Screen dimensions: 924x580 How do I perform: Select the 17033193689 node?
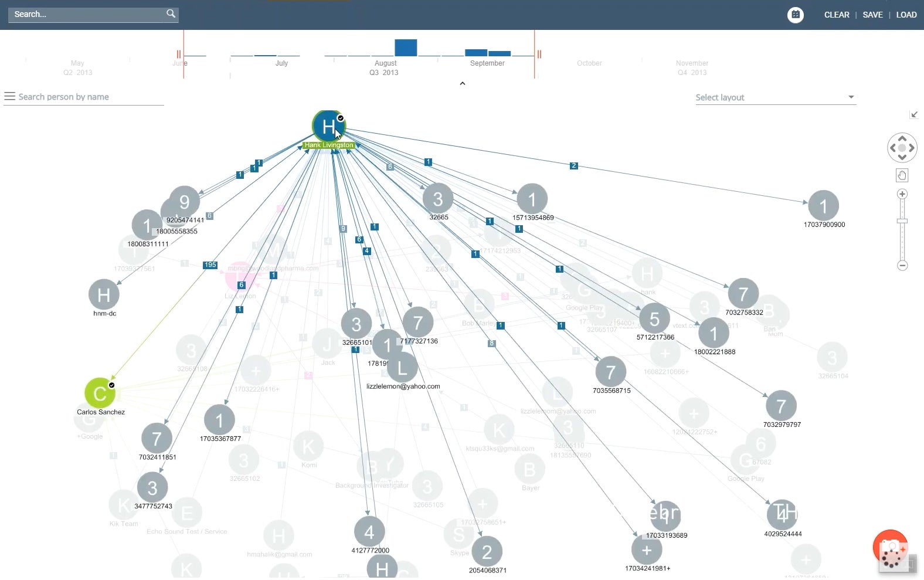pos(665,516)
